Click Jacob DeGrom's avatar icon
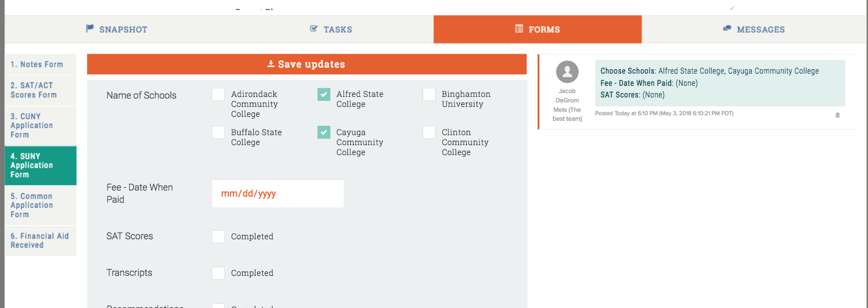This screenshot has height=308, width=868. pyautogui.click(x=567, y=72)
